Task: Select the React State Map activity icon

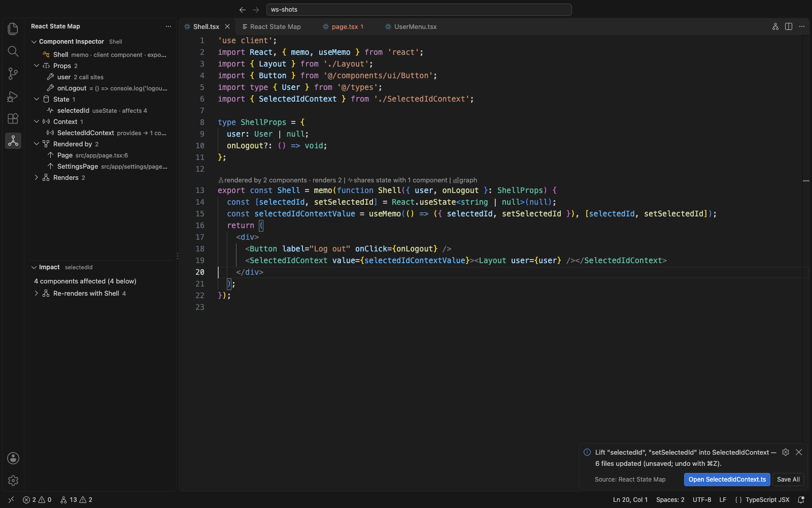Action: [13, 141]
